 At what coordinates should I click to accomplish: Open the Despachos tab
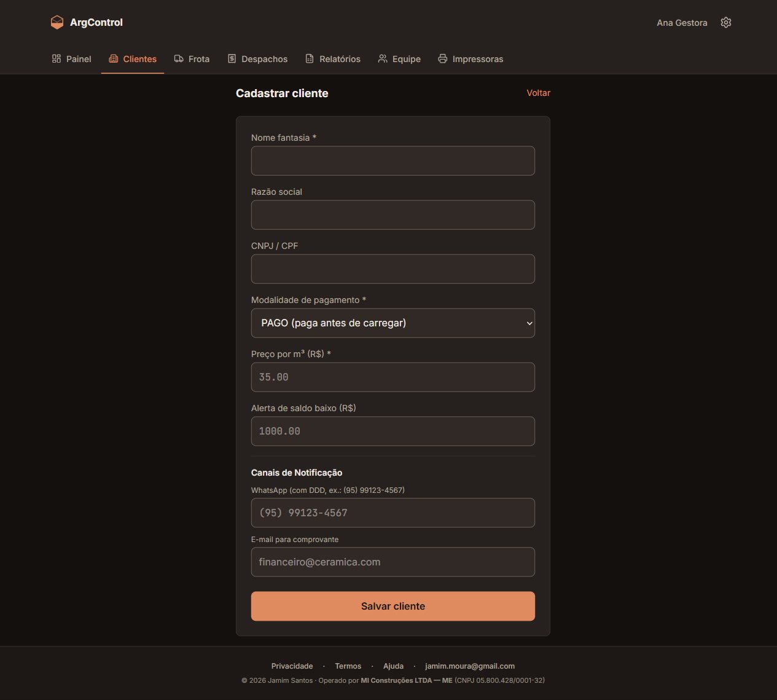coord(257,59)
